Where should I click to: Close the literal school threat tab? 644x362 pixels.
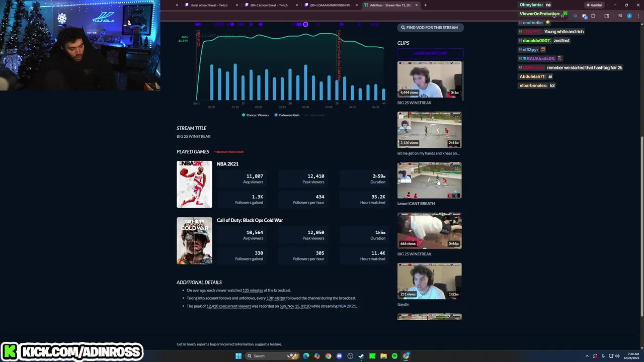pos(237,5)
